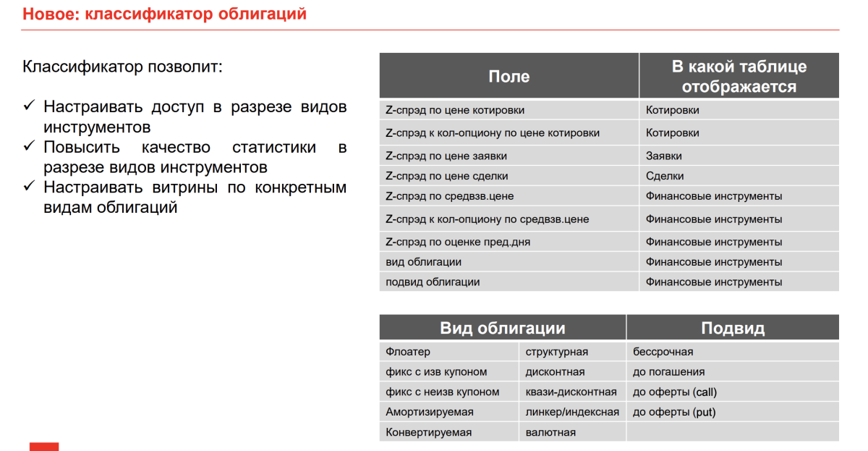Click the "Вид облигации" table header

[x=502, y=328]
